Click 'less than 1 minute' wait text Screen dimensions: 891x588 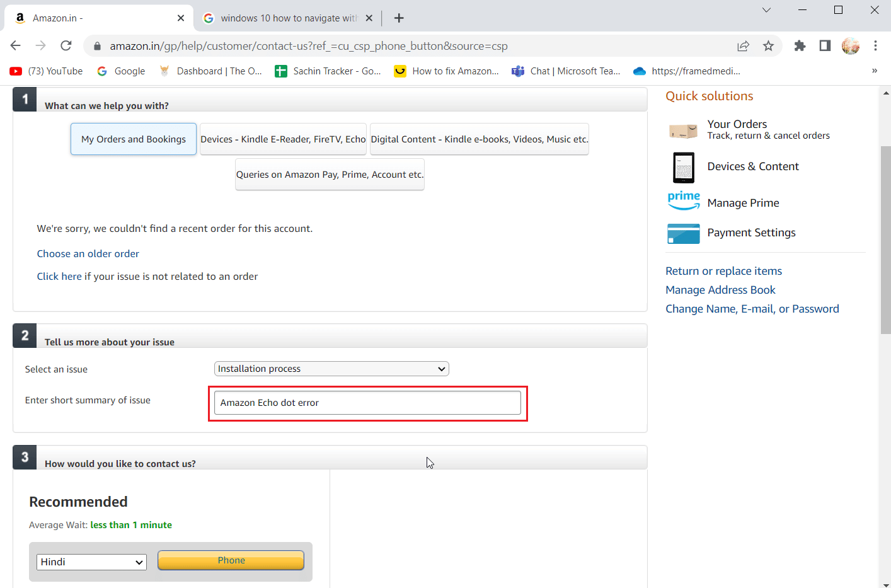coord(131,525)
